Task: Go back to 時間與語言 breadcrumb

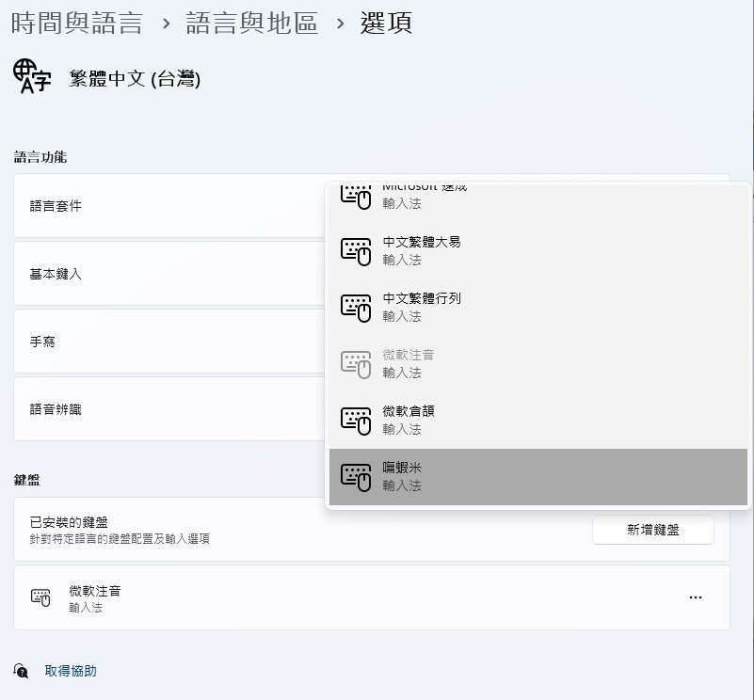Action: click(x=76, y=24)
